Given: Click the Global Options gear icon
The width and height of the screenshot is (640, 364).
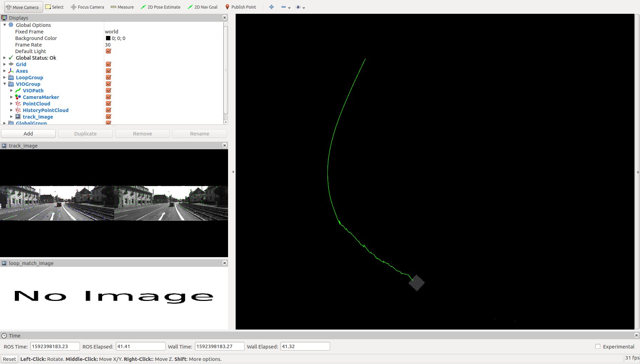Looking at the screenshot, I should point(11,25).
